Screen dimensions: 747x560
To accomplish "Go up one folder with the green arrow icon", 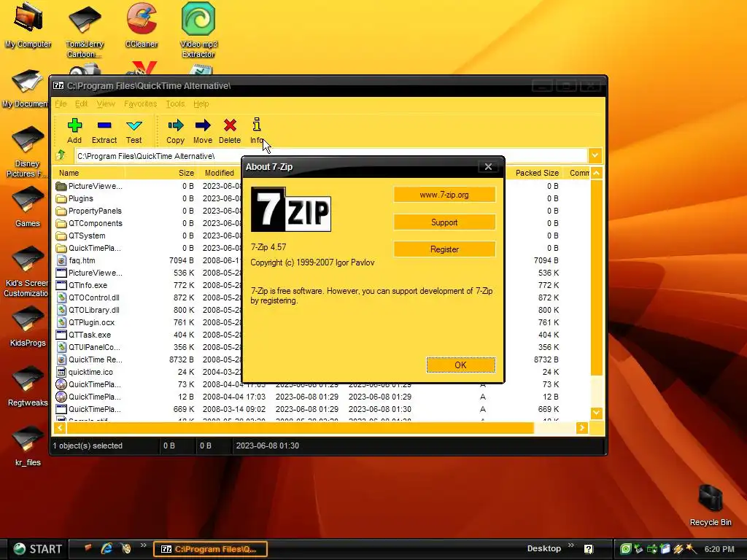I will tap(61, 155).
